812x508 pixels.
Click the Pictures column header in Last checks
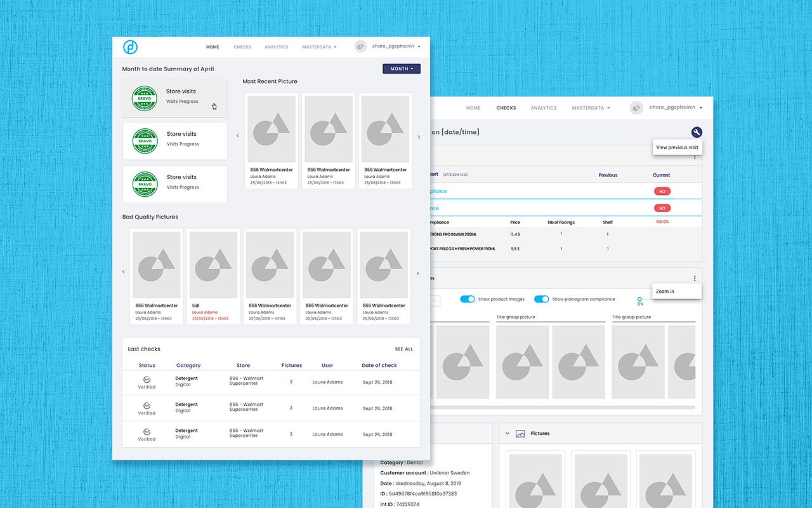[x=292, y=366]
